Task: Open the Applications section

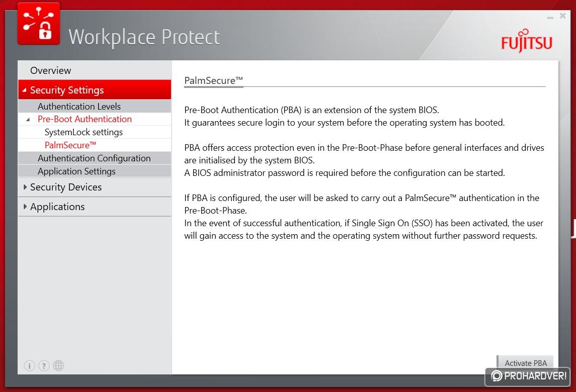Action: click(x=95, y=207)
